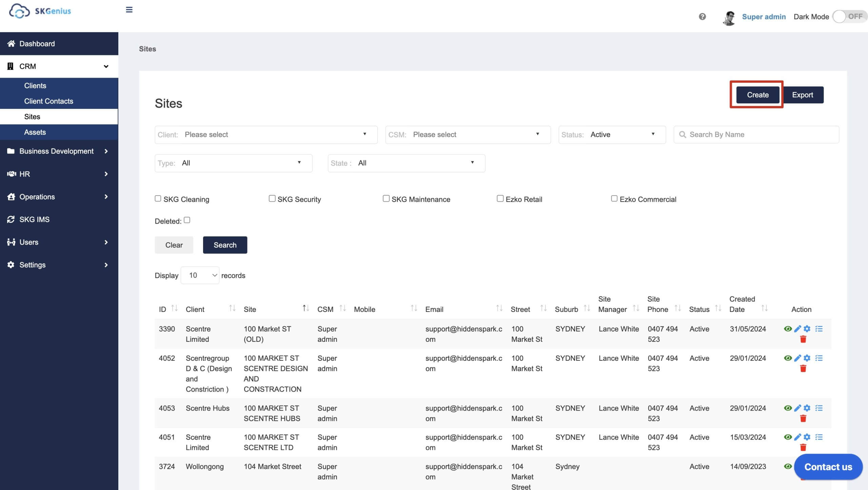Tick the Deleted checkbox
Screen dimensions: 868x490
[187, 220]
